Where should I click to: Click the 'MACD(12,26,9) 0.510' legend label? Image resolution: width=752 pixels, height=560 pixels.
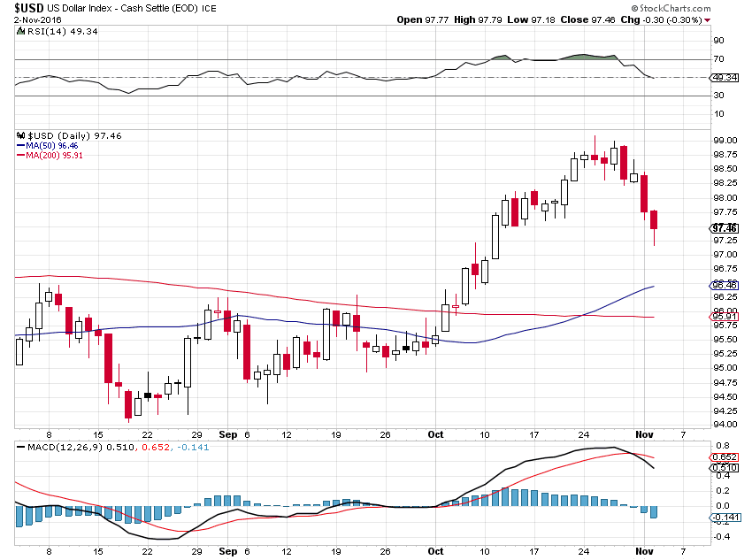coord(81,448)
